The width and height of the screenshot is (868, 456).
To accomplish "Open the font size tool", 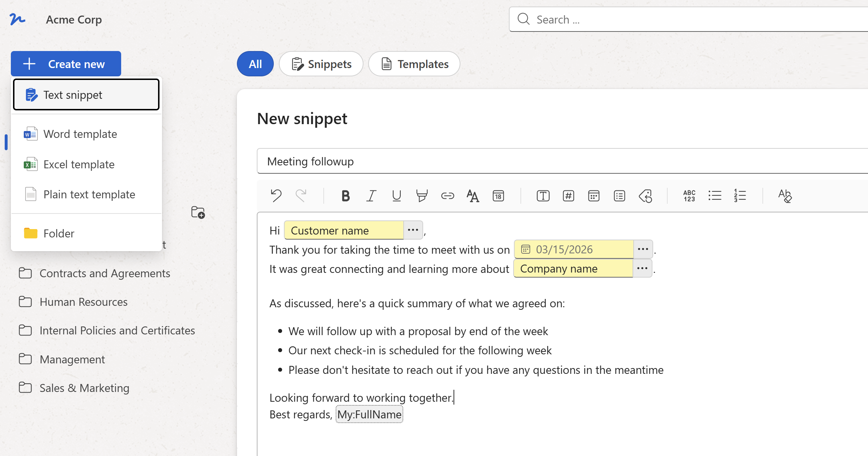I will [x=473, y=196].
